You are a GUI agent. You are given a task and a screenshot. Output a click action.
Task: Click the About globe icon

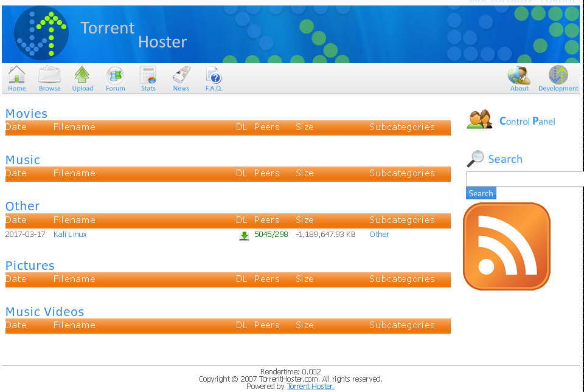[519, 75]
